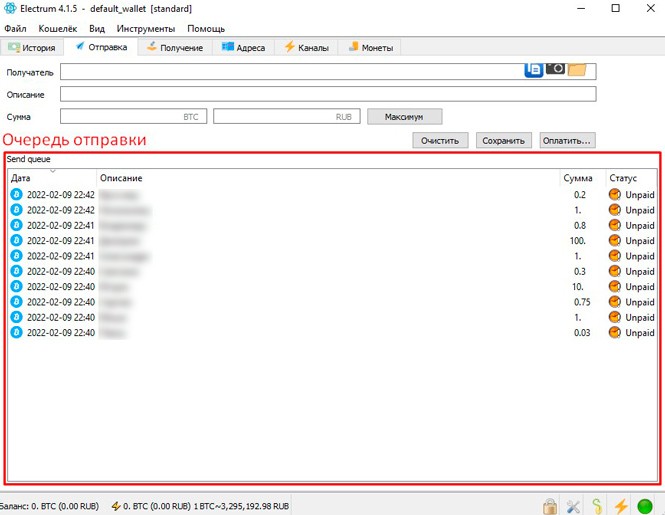This screenshot has width=665, height=515.
Task: Click the green network status circle
Action: click(x=645, y=506)
